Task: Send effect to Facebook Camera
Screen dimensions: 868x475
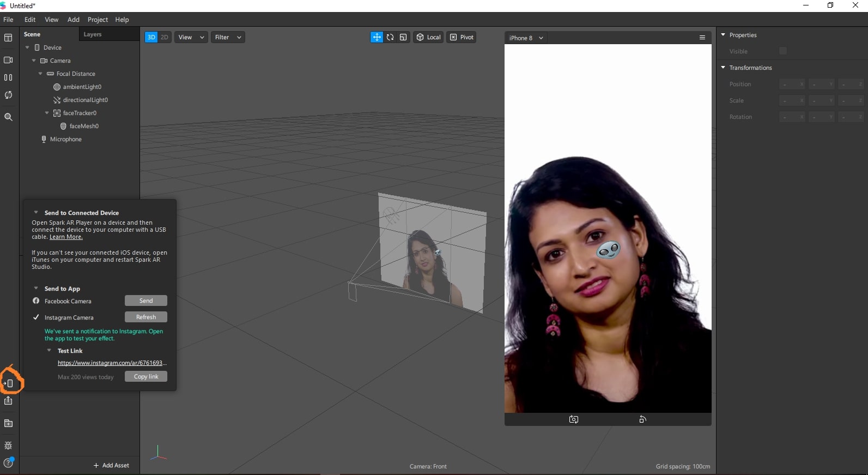Action: coord(146,301)
